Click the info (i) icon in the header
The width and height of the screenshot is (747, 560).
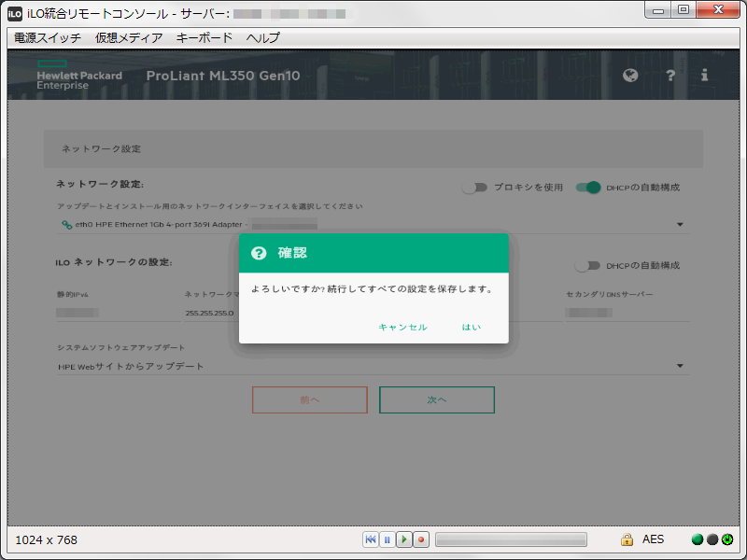tap(704, 77)
